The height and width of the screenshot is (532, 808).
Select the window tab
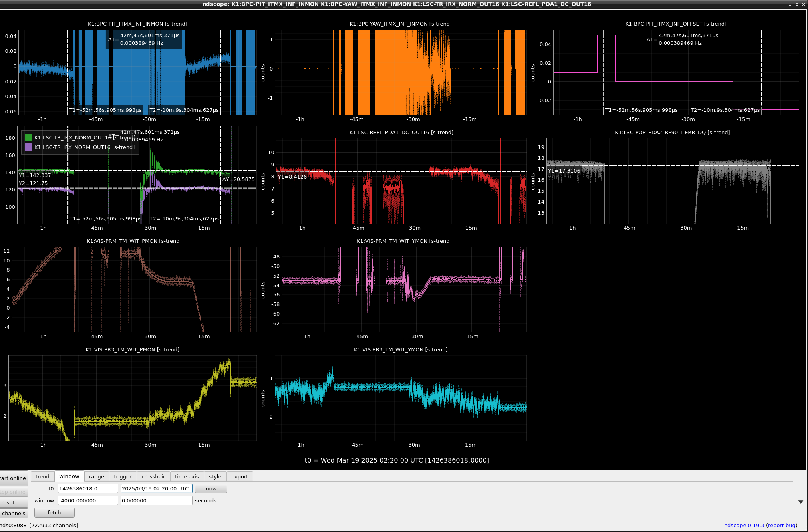pyautogui.click(x=69, y=476)
